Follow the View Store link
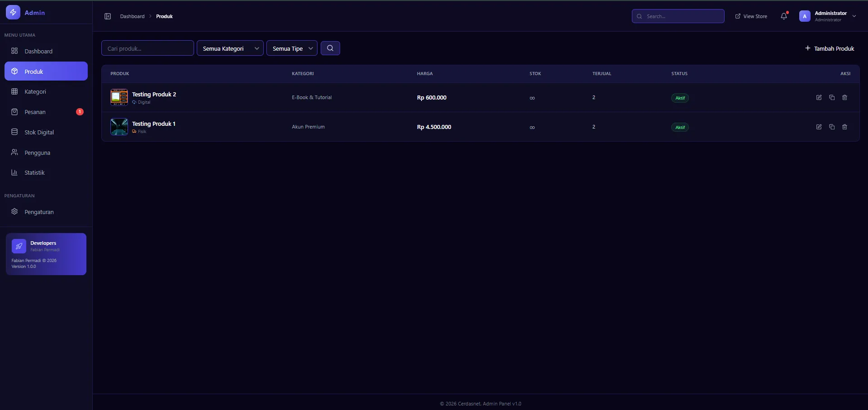The width and height of the screenshot is (868, 410). 751,16
